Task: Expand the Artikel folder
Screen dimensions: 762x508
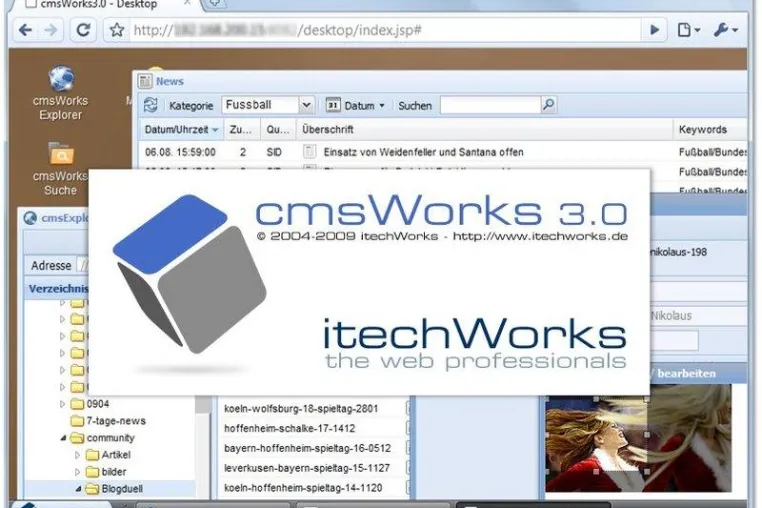Action: pos(77,455)
